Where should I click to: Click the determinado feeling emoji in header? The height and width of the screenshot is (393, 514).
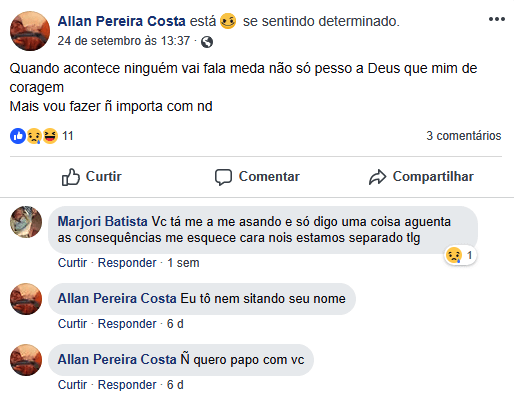(x=228, y=21)
